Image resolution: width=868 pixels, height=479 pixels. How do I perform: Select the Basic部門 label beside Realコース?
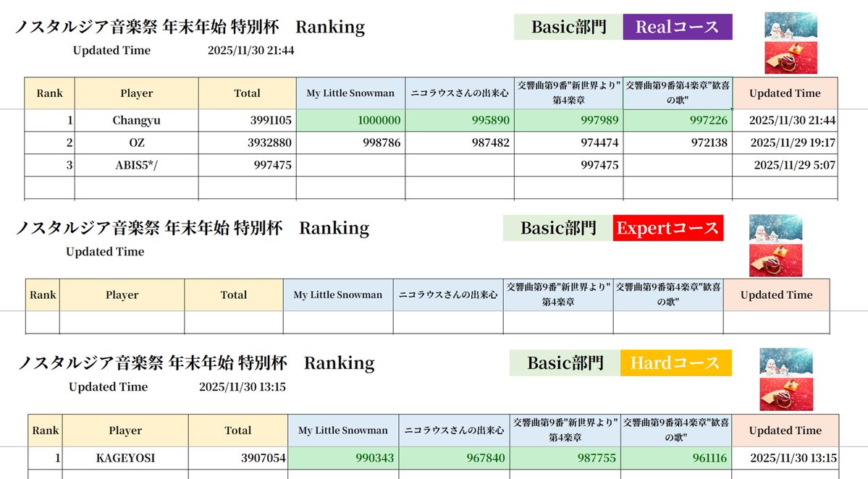(x=568, y=27)
